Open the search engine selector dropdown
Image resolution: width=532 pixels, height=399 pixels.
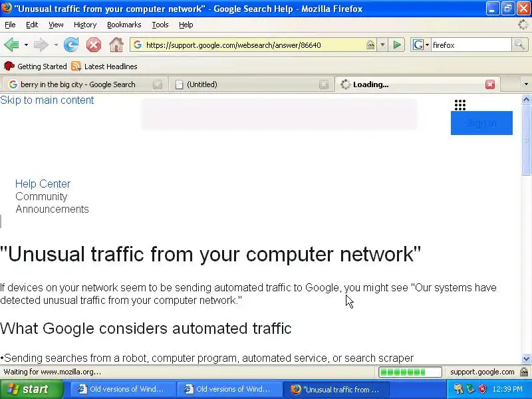click(421, 45)
